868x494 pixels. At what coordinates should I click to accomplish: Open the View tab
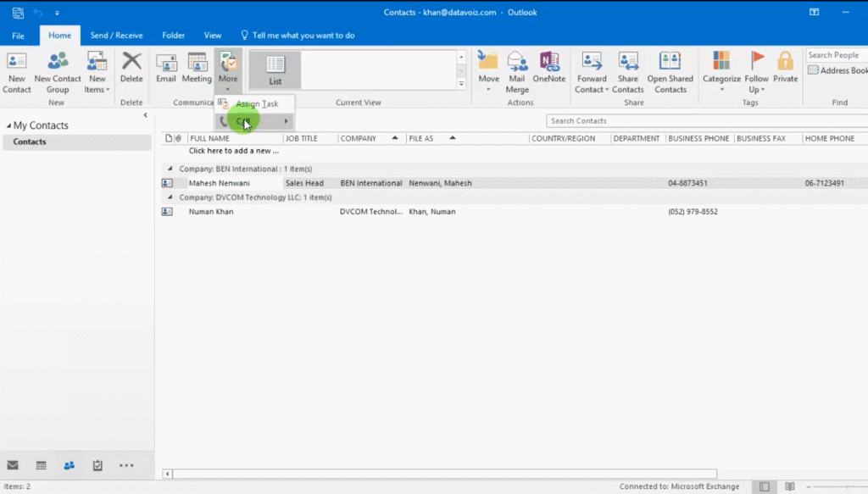[x=213, y=36]
